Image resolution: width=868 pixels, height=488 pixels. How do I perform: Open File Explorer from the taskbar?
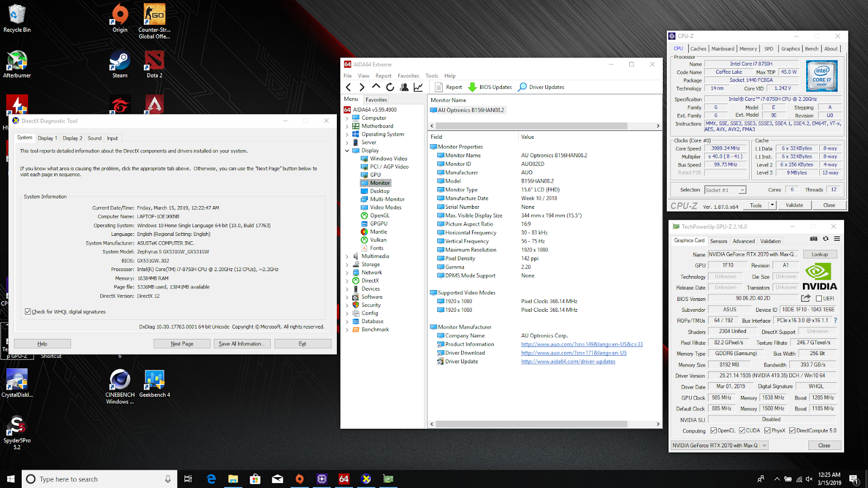coord(233,479)
